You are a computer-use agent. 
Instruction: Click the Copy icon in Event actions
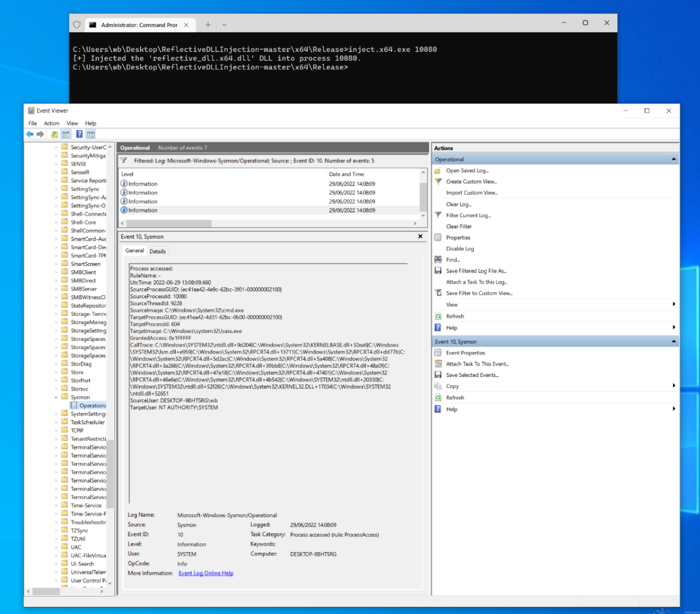click(x=438, y=386)
